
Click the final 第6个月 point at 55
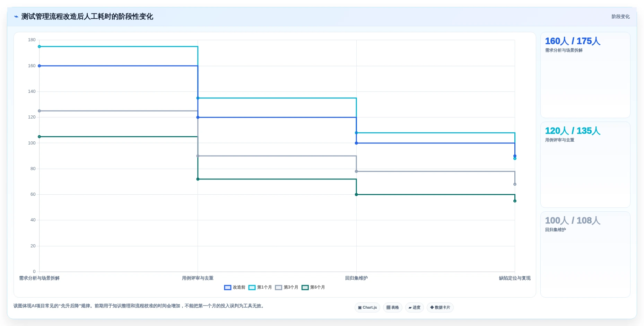pos(515,201)
